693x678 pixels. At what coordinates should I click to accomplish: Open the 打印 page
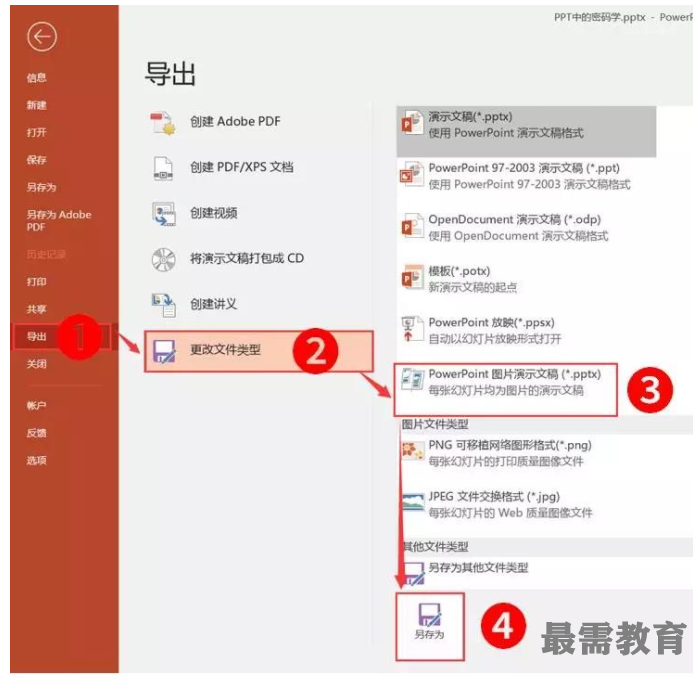click(x=36, y=282)
